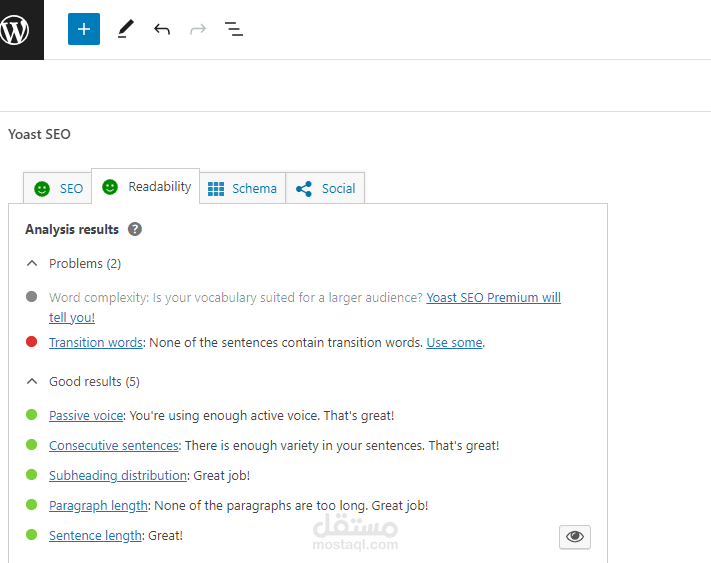Select the pencil Tools icon

coord(126,29)
